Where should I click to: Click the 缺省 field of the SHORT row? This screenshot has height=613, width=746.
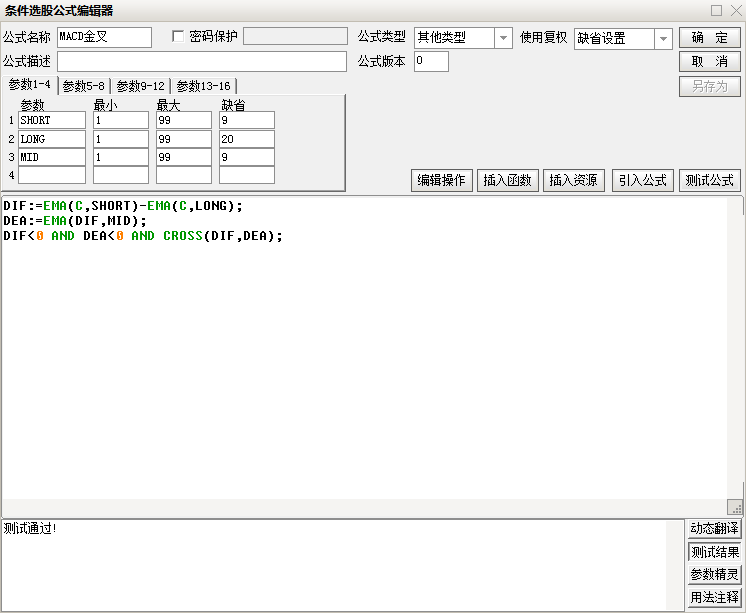click(246, 120)
